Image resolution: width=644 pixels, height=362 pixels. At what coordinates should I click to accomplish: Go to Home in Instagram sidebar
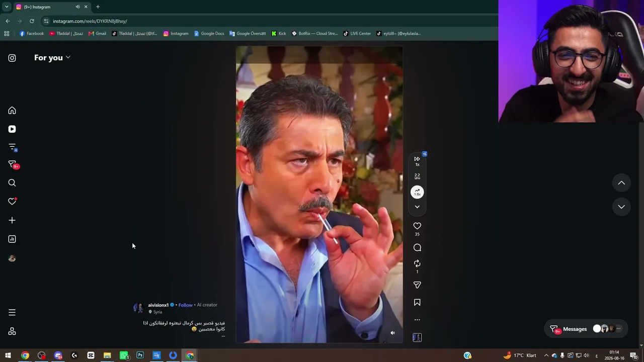coord(12,111)
